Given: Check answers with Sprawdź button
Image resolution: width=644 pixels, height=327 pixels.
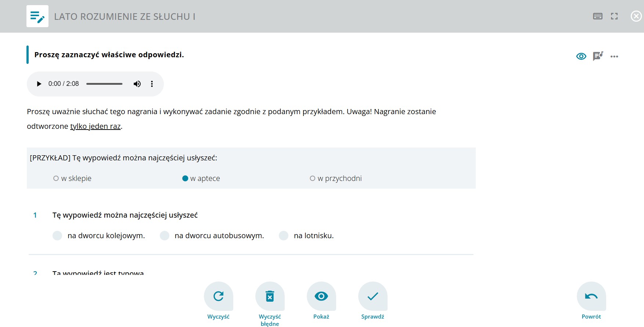Looking at the screenshot, I should pos(373,296).
